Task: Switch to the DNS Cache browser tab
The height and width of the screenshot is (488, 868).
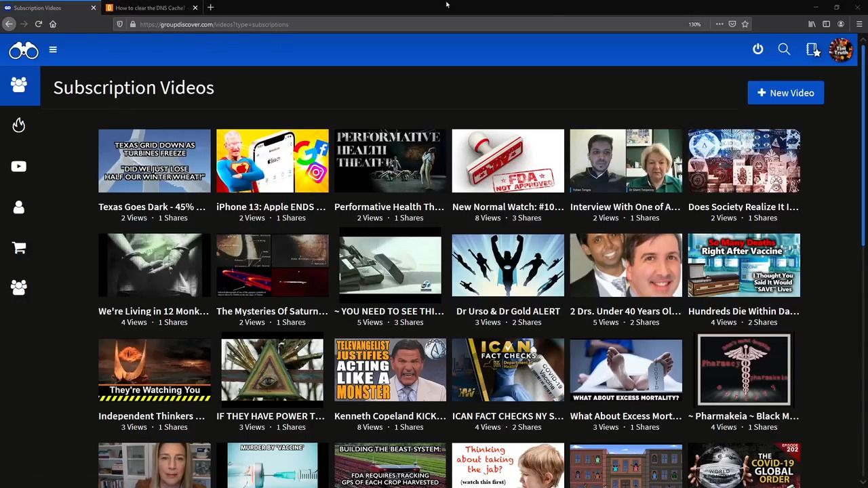Action: tap(149, 7)
